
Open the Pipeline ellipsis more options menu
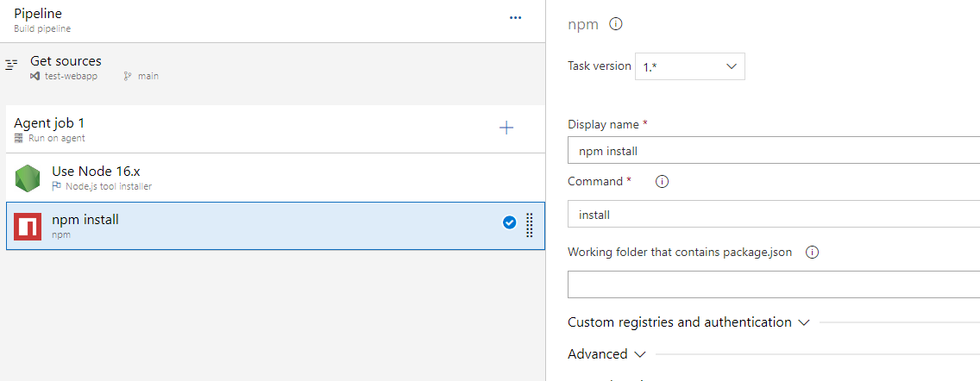coord(515,18)
